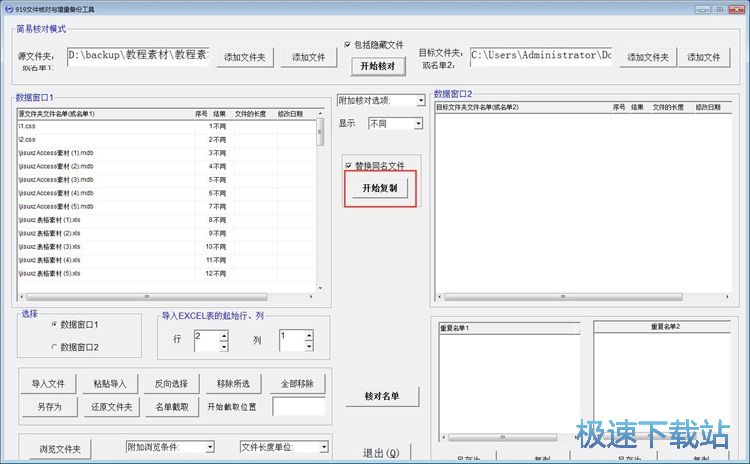Click the target folder path input field
The image size is (750, 464).
point(541,56)
